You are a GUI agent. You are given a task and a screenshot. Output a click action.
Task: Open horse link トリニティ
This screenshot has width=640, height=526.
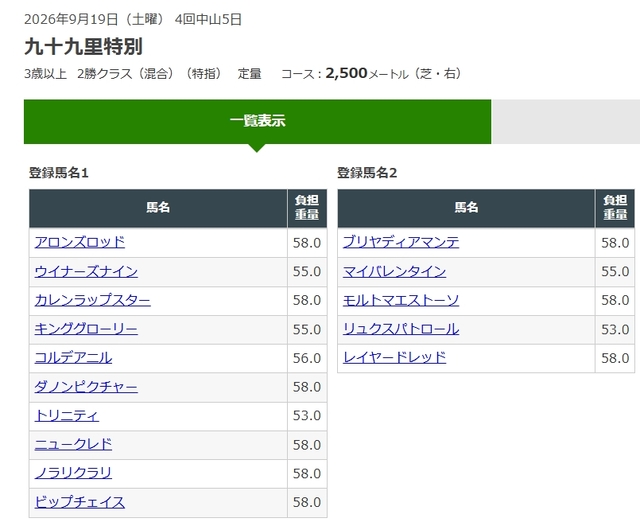click(x=67, y=415)
